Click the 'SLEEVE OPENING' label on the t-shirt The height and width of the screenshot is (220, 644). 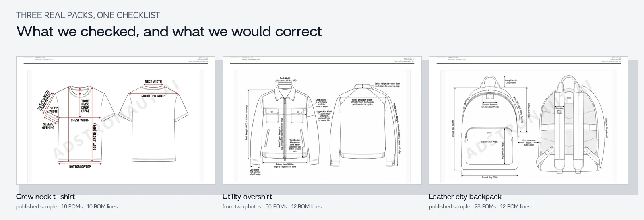point(48,126)
